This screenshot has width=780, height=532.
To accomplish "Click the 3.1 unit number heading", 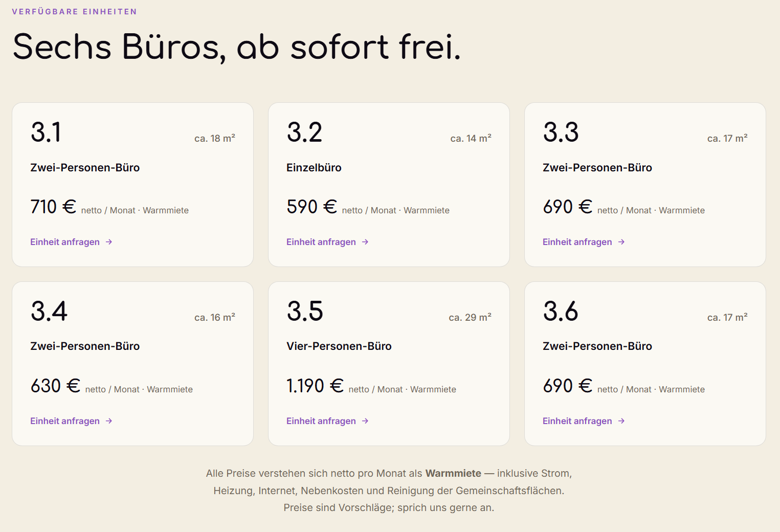I will (x=46, y=132).
